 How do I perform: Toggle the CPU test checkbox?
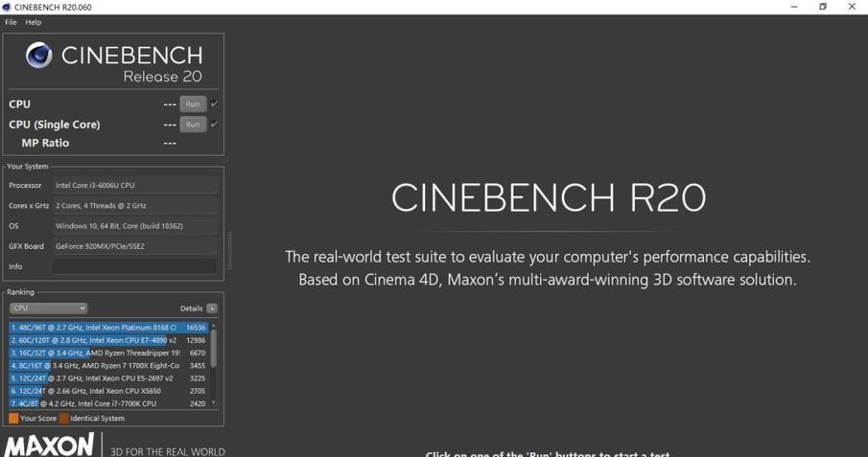pyautogui.click(x=214, y=103)
